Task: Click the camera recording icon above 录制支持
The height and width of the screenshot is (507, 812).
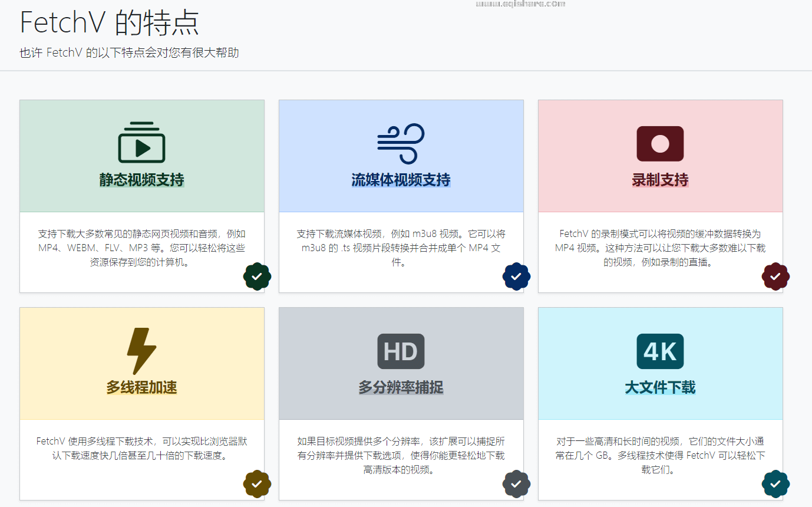Action: pyautogui.click(x=660, y=143)
